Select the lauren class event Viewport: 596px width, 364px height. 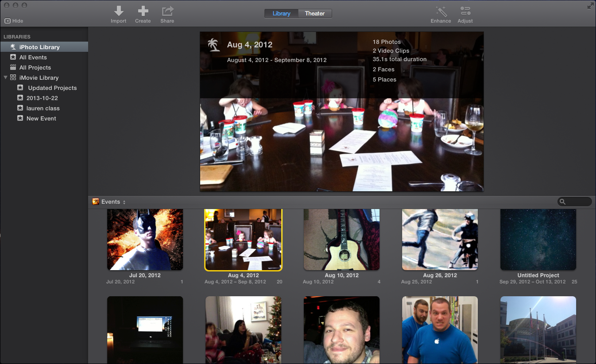44,108
